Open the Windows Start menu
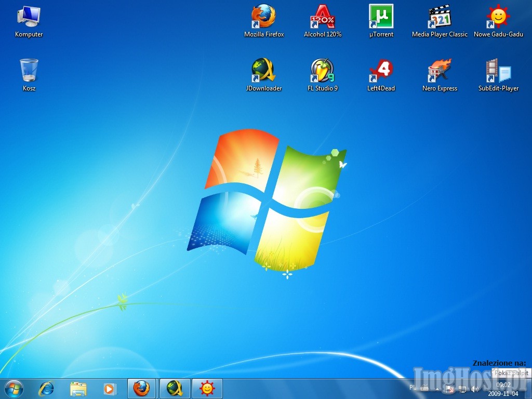Screen dimensions: 532x399 pyautogui.click(x=14, y=389)
